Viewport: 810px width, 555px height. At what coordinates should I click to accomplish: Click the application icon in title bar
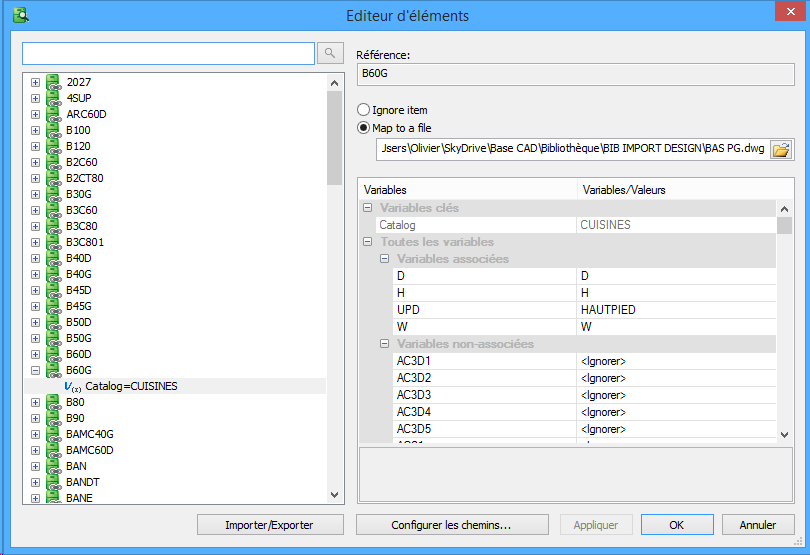(x=19, y=15)
